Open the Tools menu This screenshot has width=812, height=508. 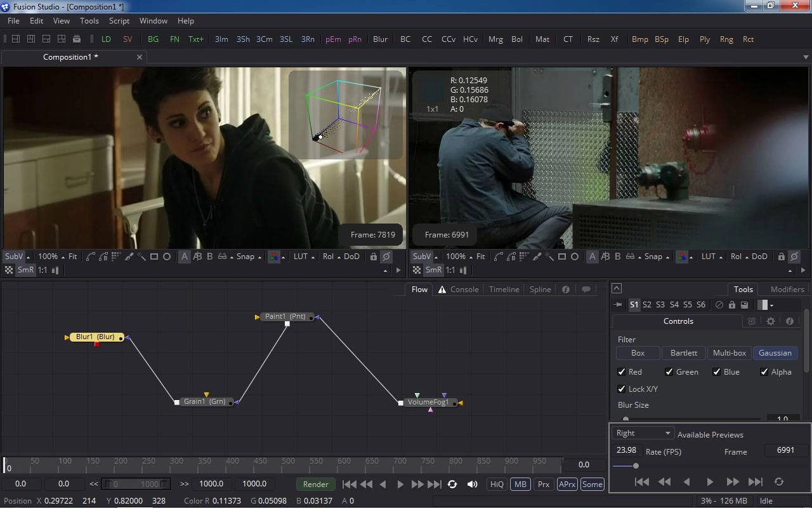pos(89,21)
